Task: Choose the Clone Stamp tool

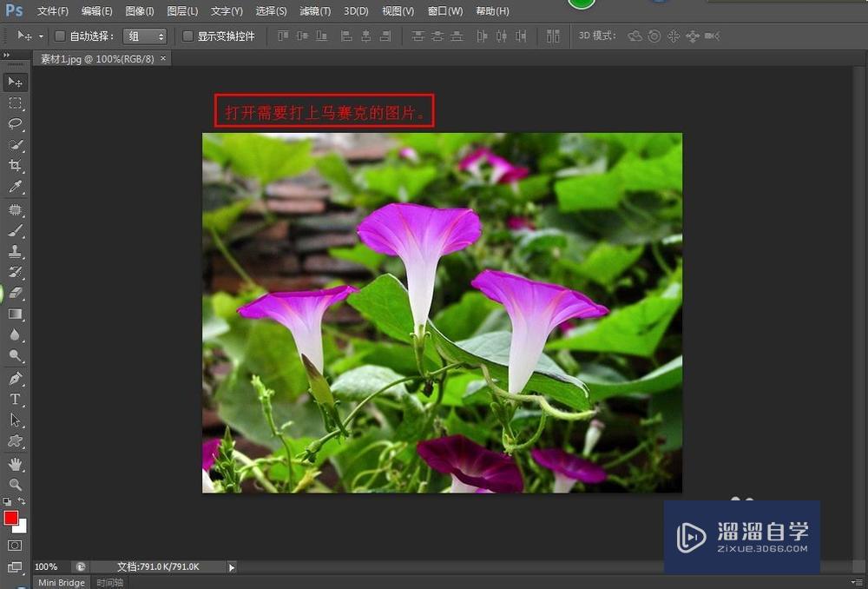Action: coord(16,252)
